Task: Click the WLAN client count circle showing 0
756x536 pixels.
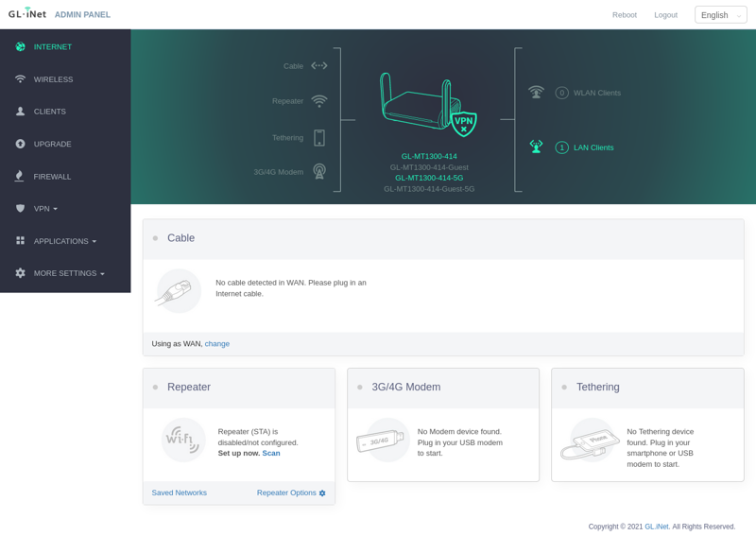Action: [561, 93]
